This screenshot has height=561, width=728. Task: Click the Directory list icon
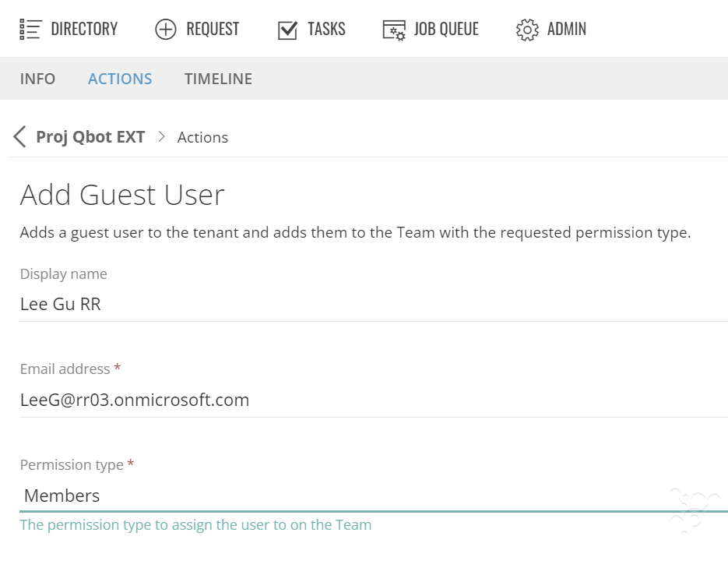30,30
